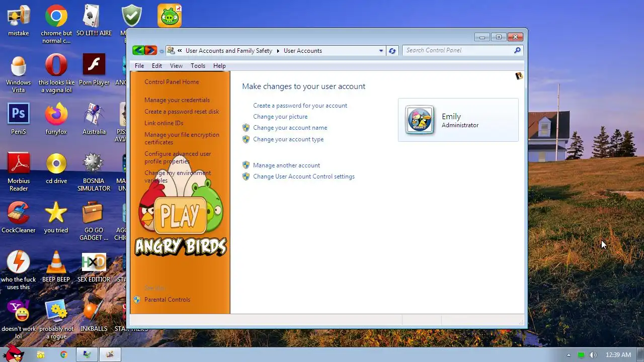The width and height of the screenshot is (644, 362).
Task: Click the breadcrumb arrow after Family Safety
Action: point(278,51)
